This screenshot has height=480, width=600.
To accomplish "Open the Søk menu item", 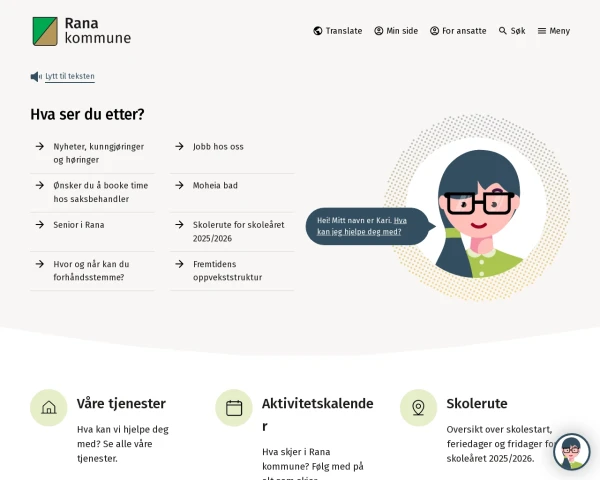I will [512, 31].
